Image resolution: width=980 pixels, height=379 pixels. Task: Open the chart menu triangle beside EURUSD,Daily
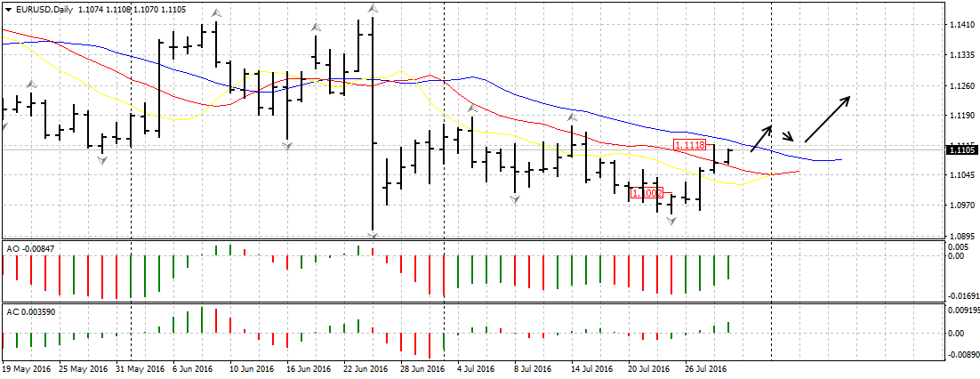(x=8, y=9)
